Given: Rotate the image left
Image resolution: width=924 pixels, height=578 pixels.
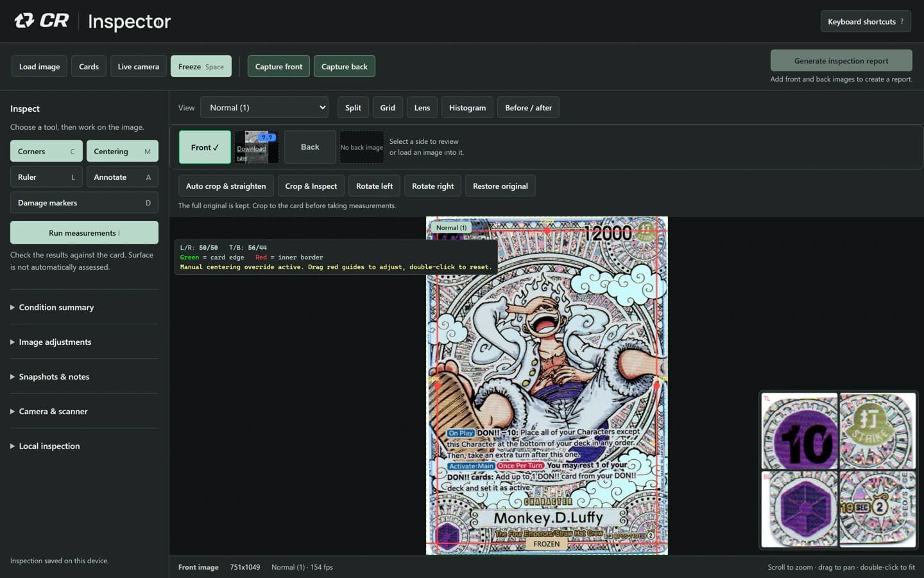Looking at the screenshot, I should pyautogui.click(x=374, y=186).
